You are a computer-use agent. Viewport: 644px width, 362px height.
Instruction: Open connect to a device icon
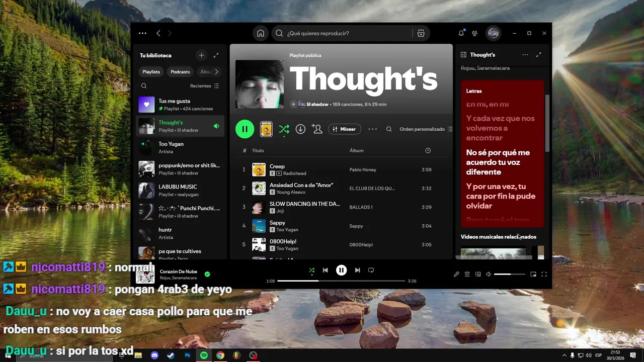pos(478,274)
